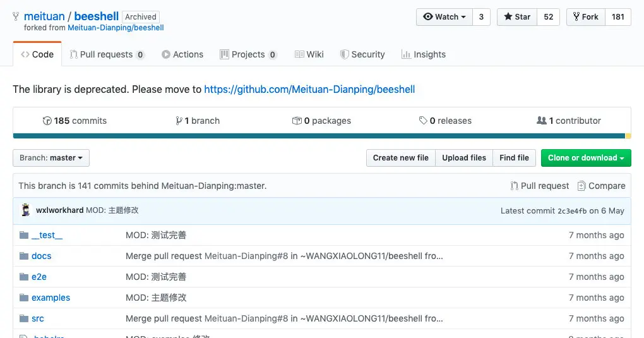The width and height of the screenshot is (644, 338).
Task: Fork the beeshell repository
Action: pos(586,17)
